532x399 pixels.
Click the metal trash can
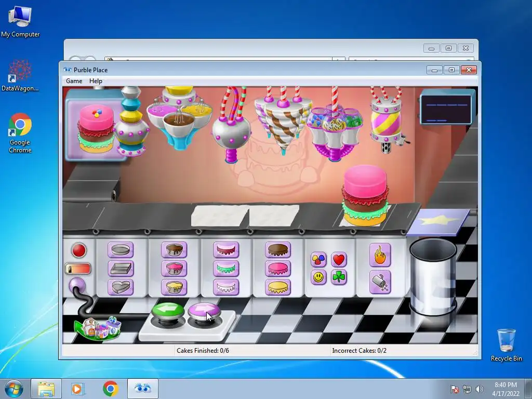pos(433,276)
